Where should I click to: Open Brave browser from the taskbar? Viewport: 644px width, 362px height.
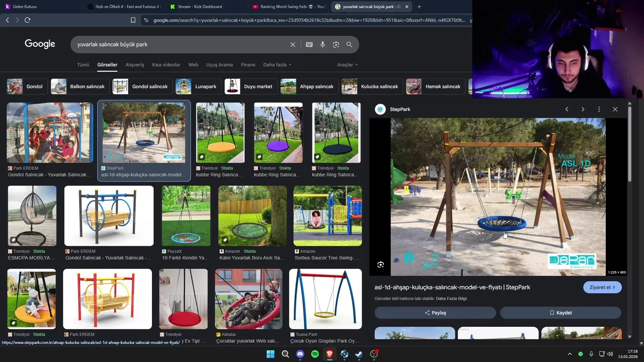tap(330, 354)
